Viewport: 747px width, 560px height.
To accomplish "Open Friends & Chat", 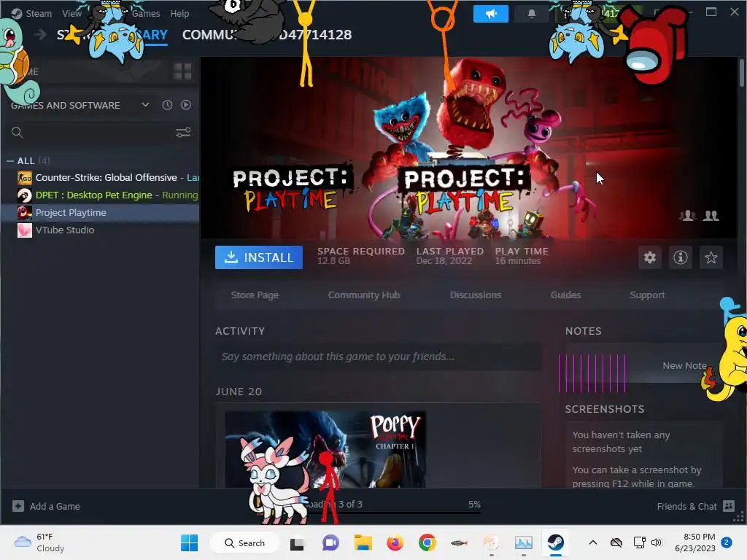I will click(695, 506).
